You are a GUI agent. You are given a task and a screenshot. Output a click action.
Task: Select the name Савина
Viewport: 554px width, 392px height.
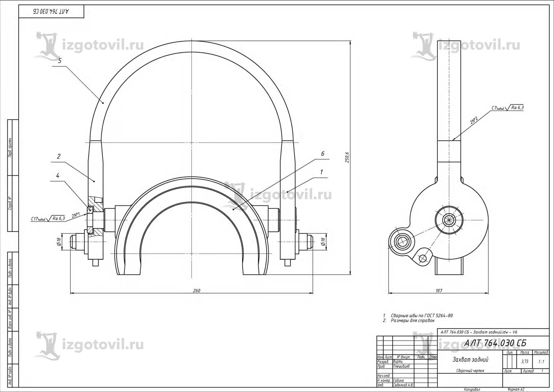pyautogui.click(x=399, y=381)
